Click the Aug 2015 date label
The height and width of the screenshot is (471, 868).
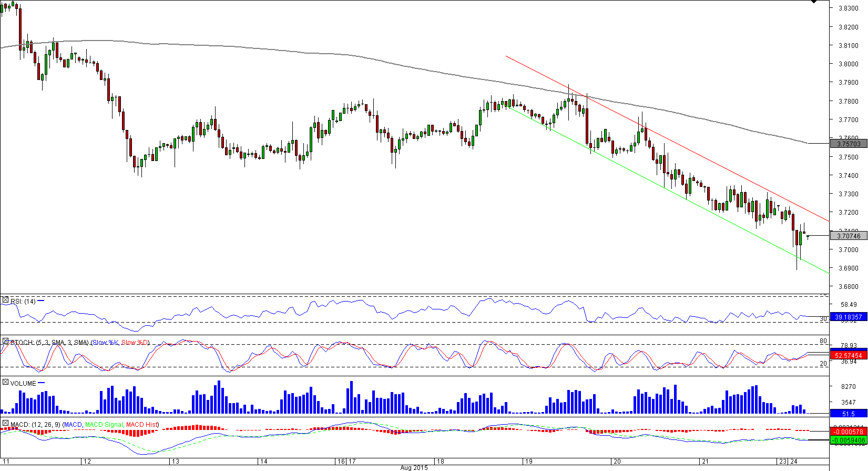point(414,468)
